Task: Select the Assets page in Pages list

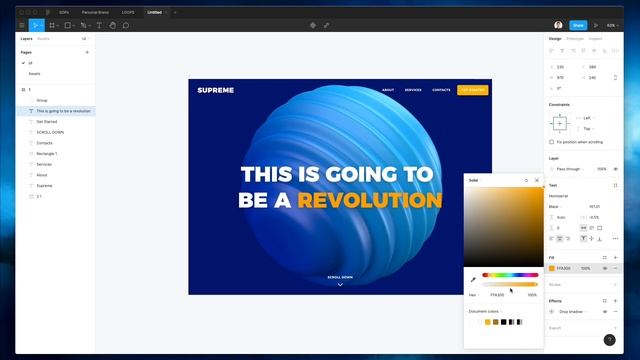Action: pyautogui.click(x=34, y=74)
